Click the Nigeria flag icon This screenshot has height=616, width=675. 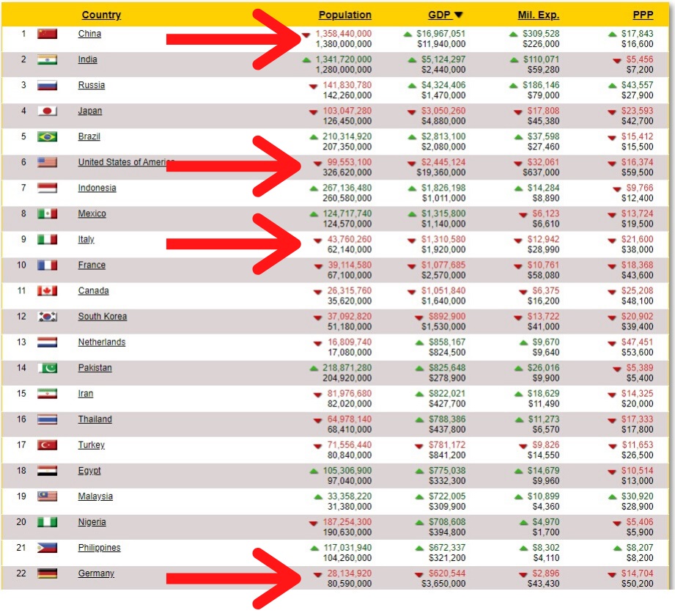tap(47, 522)
